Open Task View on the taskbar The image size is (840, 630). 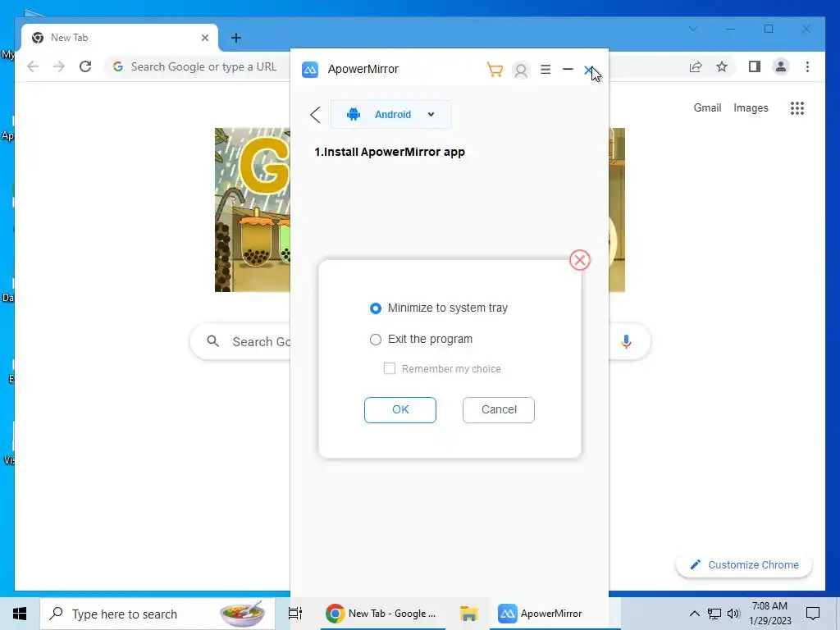coord(295,614)
